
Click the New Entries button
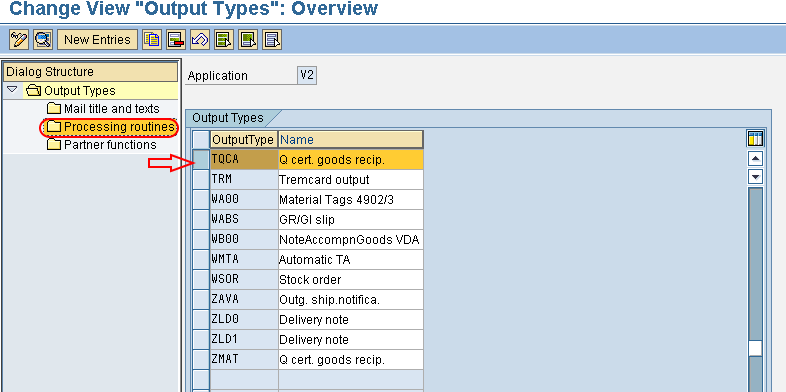point(97,40)
